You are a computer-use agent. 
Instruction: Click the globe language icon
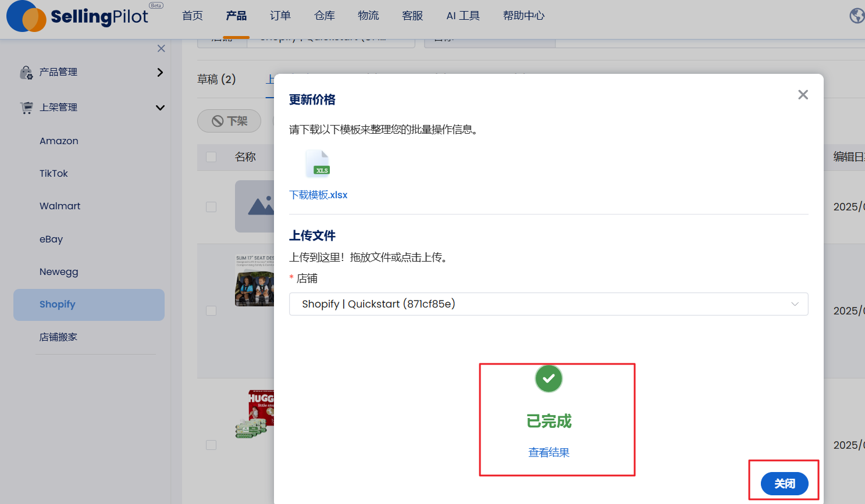click(x=856, y=16)
